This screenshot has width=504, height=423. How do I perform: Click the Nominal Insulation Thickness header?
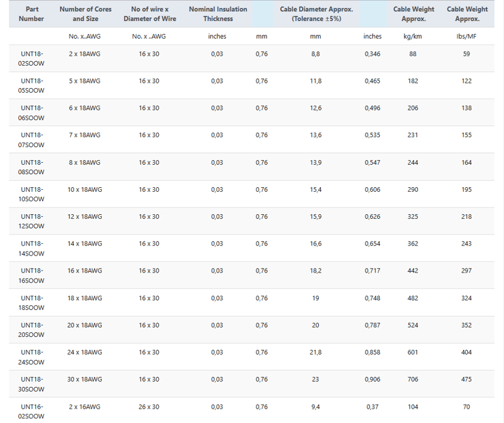[x=218, y=14]
